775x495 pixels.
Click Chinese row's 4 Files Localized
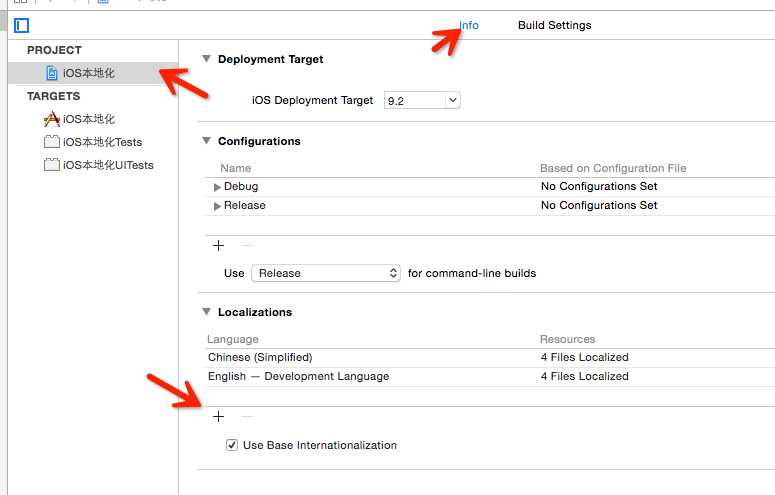[x=585, y=357]
